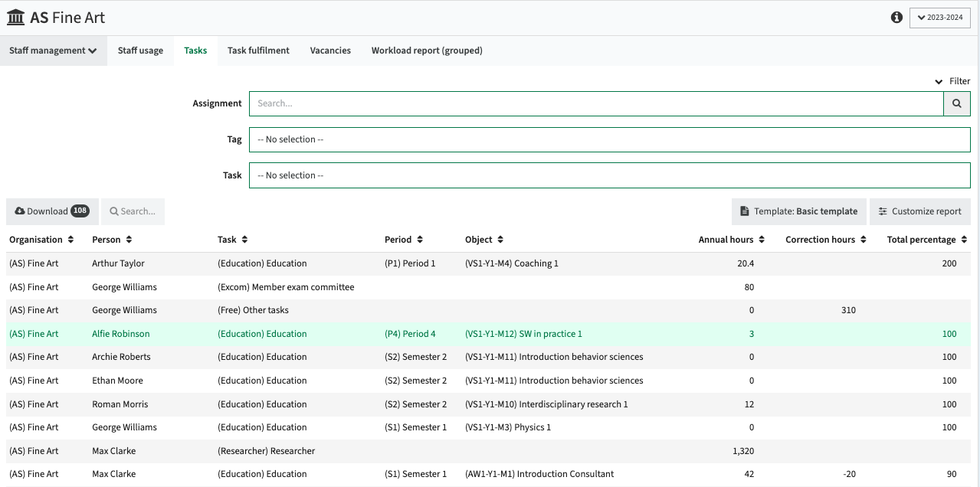The height and width of the screenshot is (487, 980).
Task: Click the Customize report button
Action: click(x=920, y=211)
